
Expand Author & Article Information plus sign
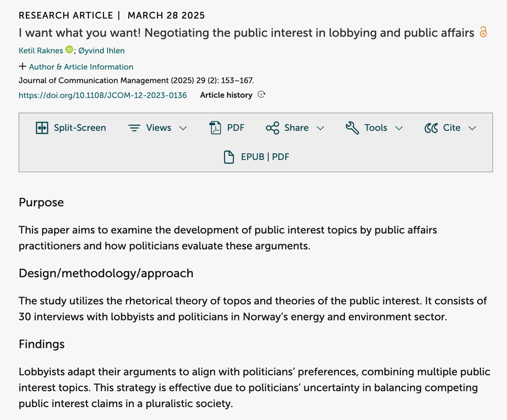(x=22, y=67)
